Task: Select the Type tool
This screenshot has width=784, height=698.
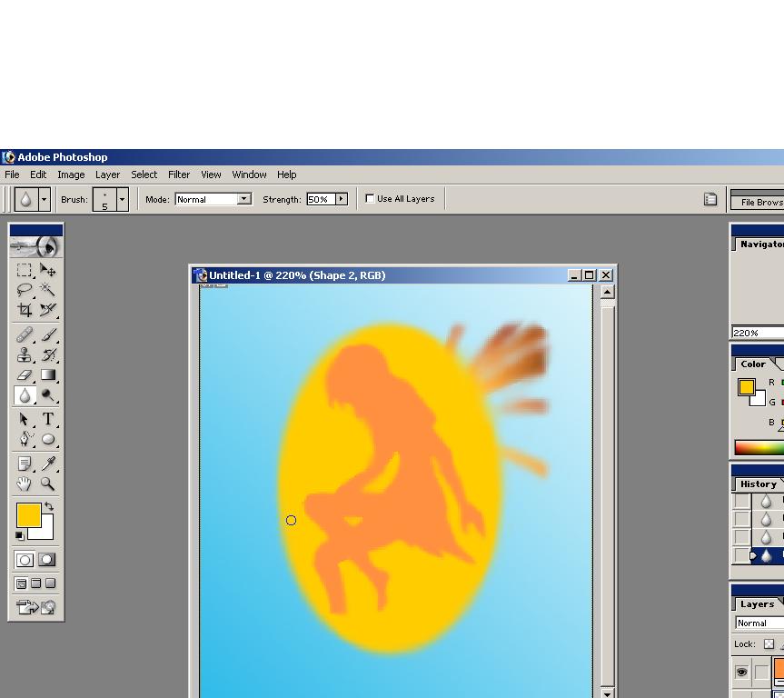Action: pos(47,419)
